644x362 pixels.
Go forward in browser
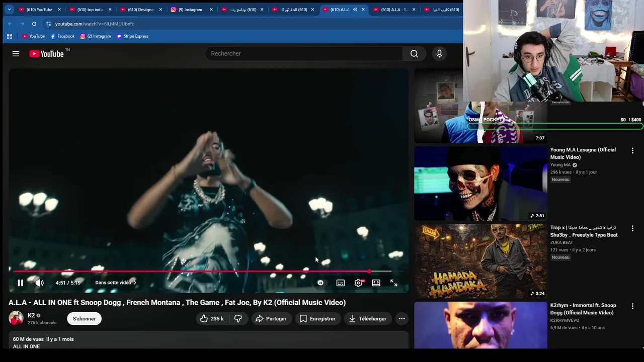22,24
